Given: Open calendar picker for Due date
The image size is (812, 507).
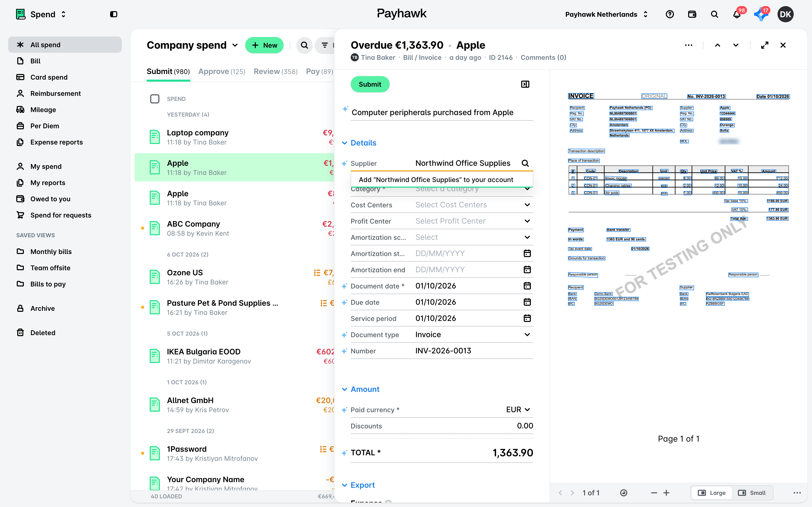Looking at the screenshot, I should (x=527, y=302).
